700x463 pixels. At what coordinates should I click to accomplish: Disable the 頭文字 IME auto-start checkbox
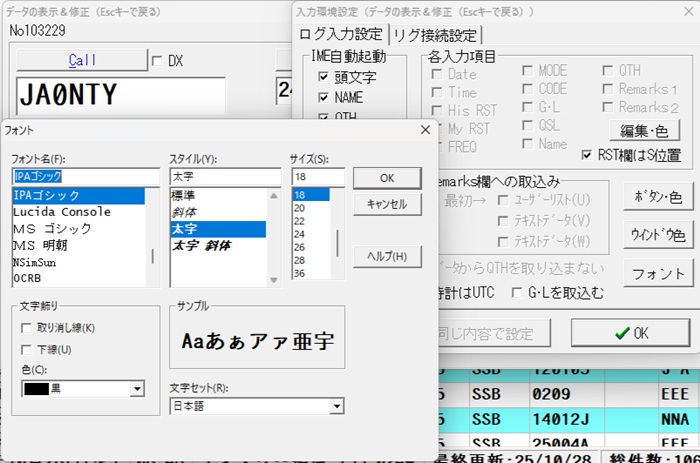pyautogui.click(x=323, y=77)
